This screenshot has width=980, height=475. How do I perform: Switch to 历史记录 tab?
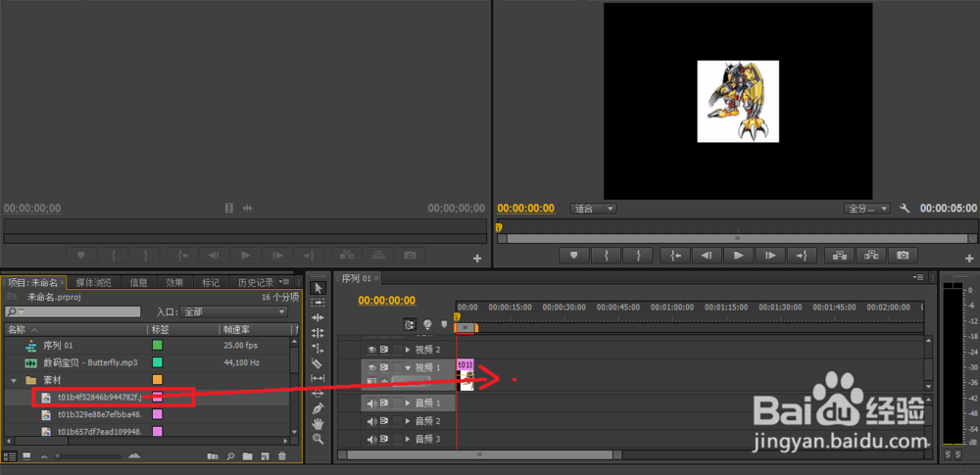click(256, 282)
